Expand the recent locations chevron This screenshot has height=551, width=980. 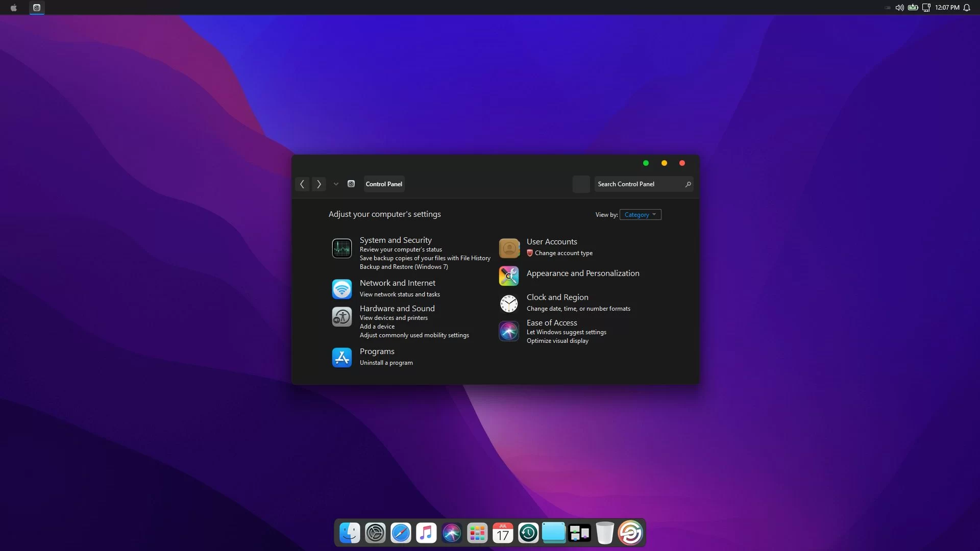click(x=336, y=184)
